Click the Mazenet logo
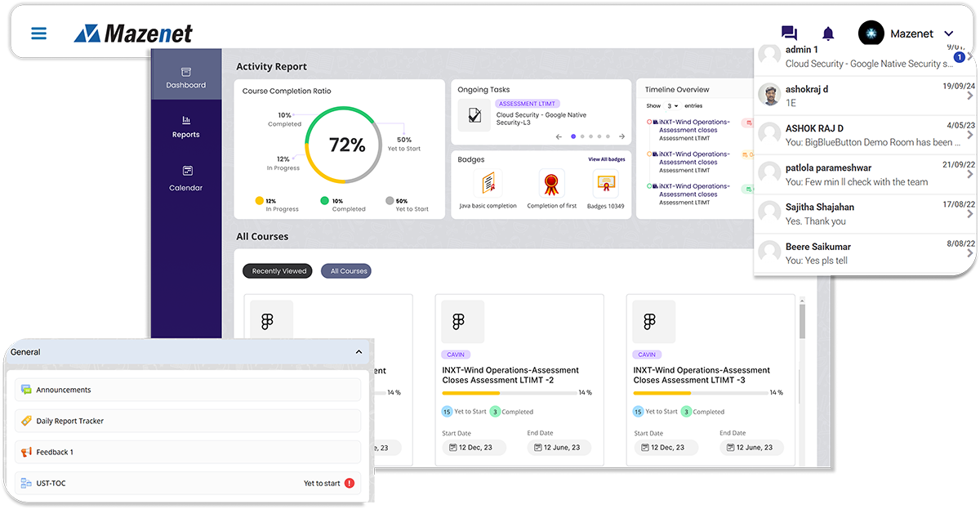The image size is (980, 509). click(x=133, y=33)
